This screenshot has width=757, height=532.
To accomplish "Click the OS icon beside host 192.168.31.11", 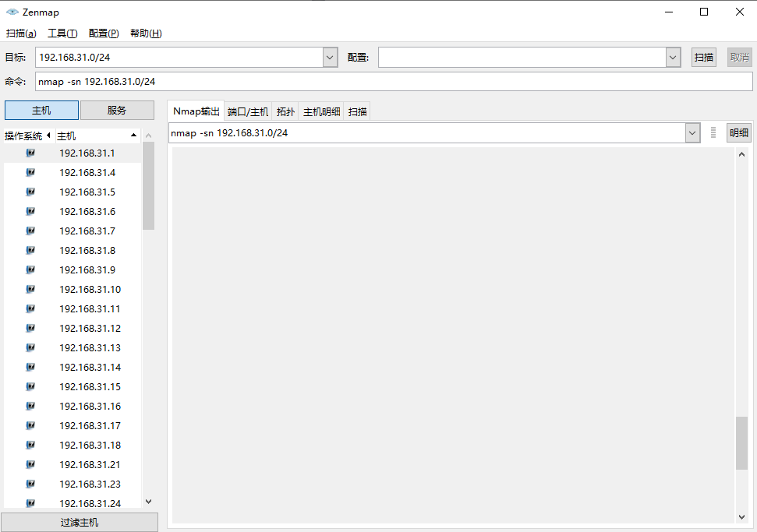I will coord(30,308).
